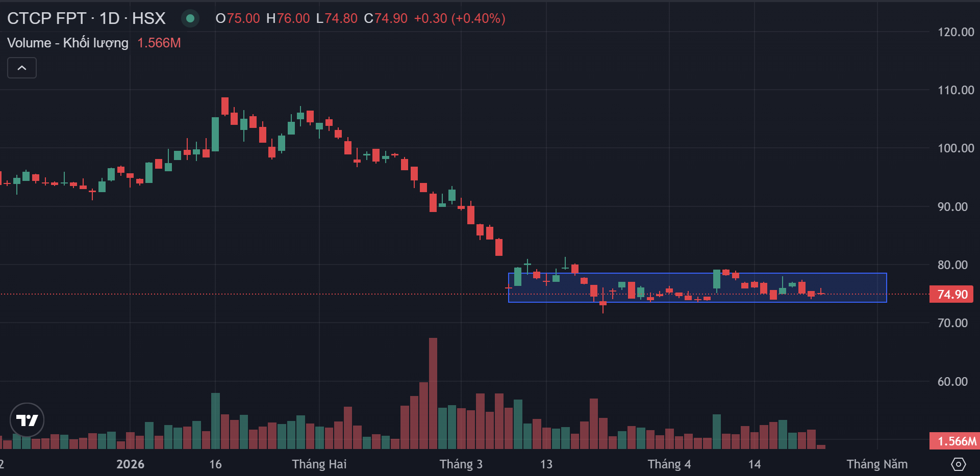The image size is (980, 476).
Task: Click the 60.00 price scale label
Action: click(x=952, y=382)
